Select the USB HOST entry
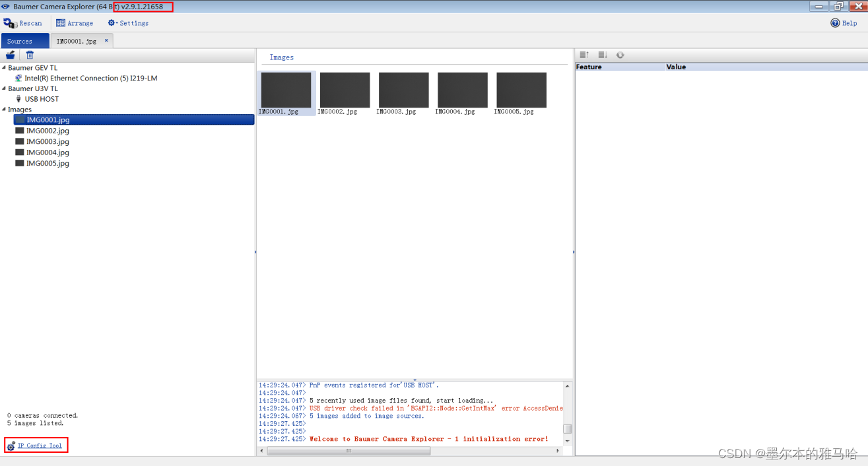The height and width of the screenshot is (466, 868). click(42, 99)
